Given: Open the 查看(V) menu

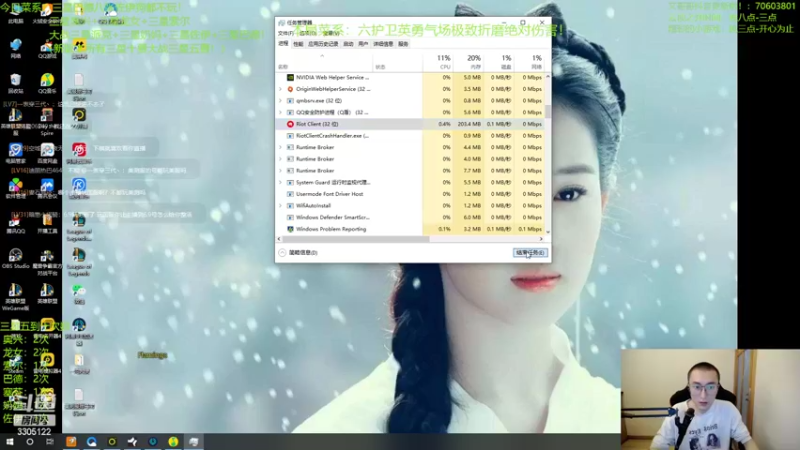Looking at the screenshot, I should [331, 33].
